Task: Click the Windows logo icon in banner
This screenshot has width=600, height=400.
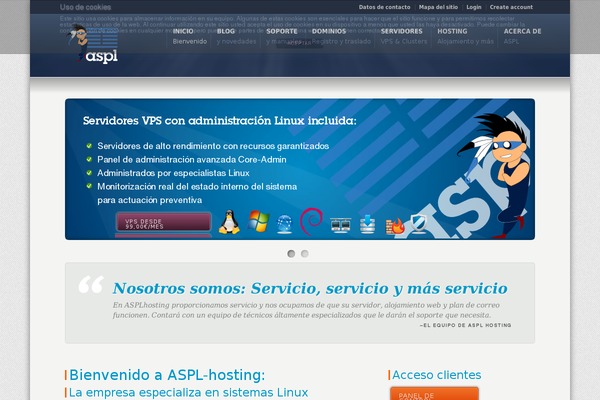Action: [258, 221]
